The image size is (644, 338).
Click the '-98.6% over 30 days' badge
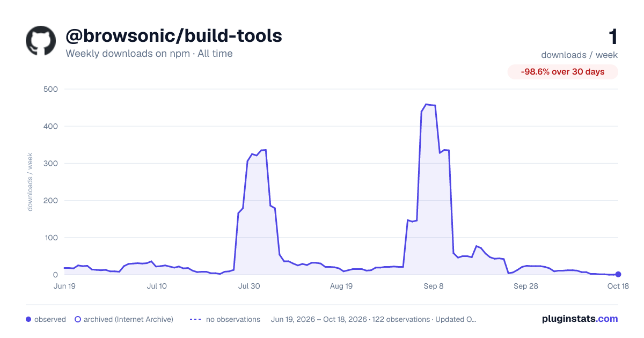point(563,72)
